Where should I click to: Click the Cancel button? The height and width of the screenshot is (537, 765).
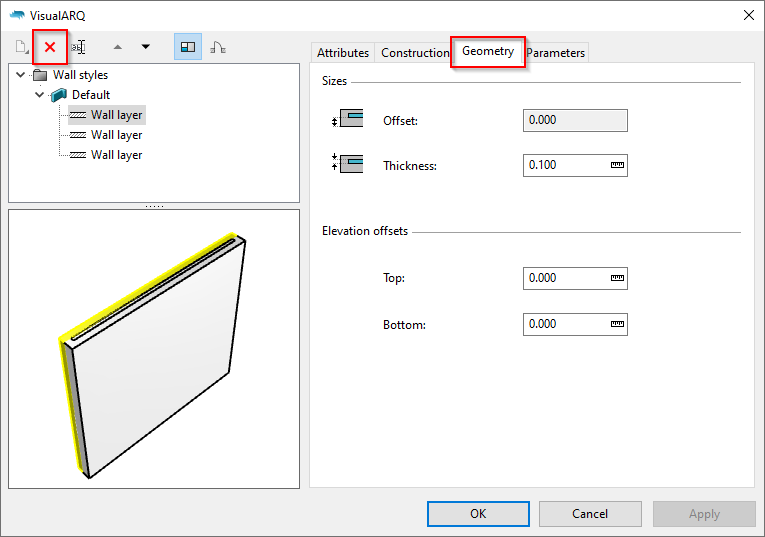click(590, 514)
